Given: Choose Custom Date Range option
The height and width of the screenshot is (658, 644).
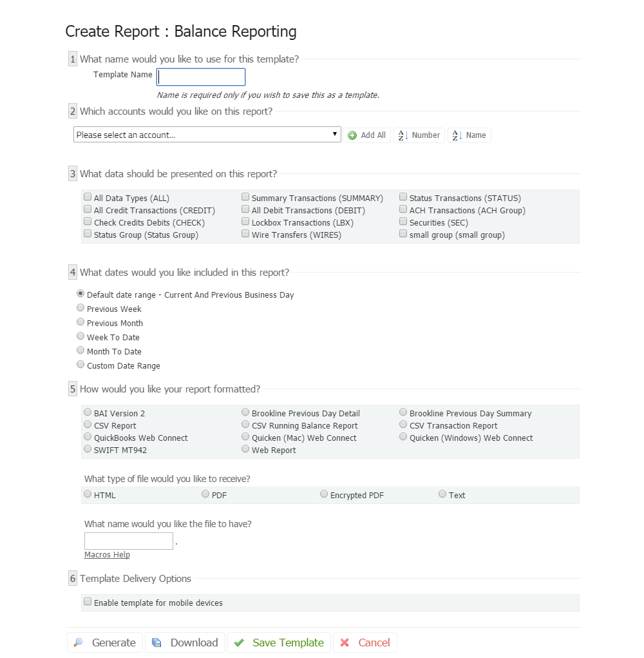Looking at the screenshot, I should pyautogui.click(x=80, y=365).
